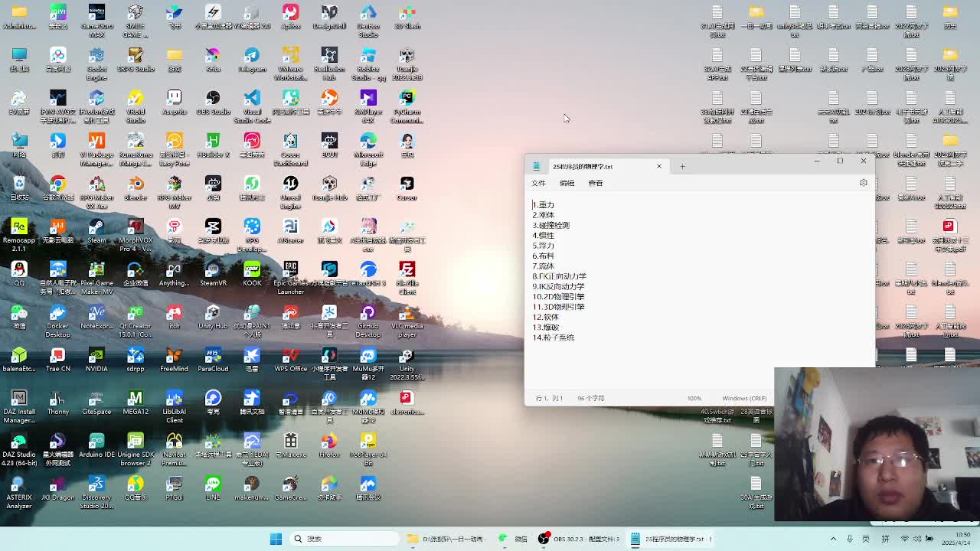Select the Aseprite desktop icon
The image size is (980, 551).
coord(175,103)
